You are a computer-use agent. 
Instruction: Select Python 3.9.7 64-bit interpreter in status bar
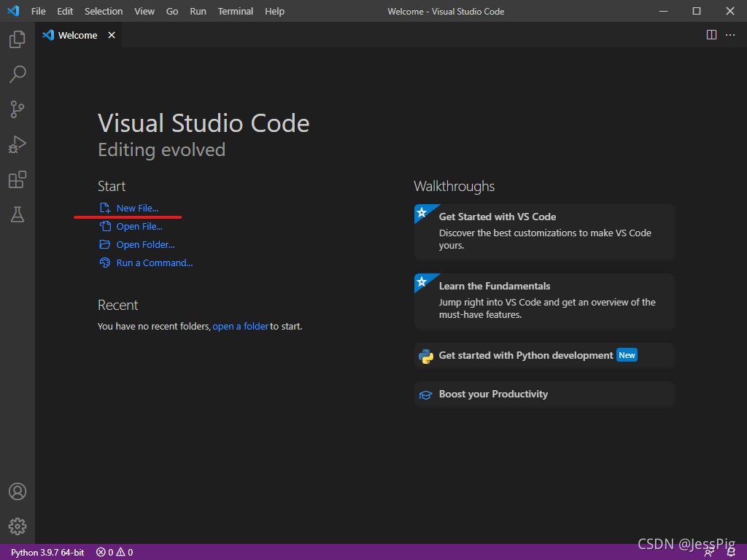(x=47, y=553)
